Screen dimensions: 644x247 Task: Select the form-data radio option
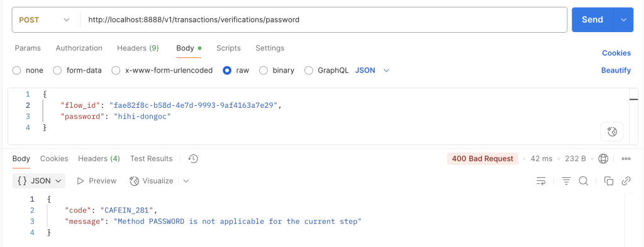57,71
